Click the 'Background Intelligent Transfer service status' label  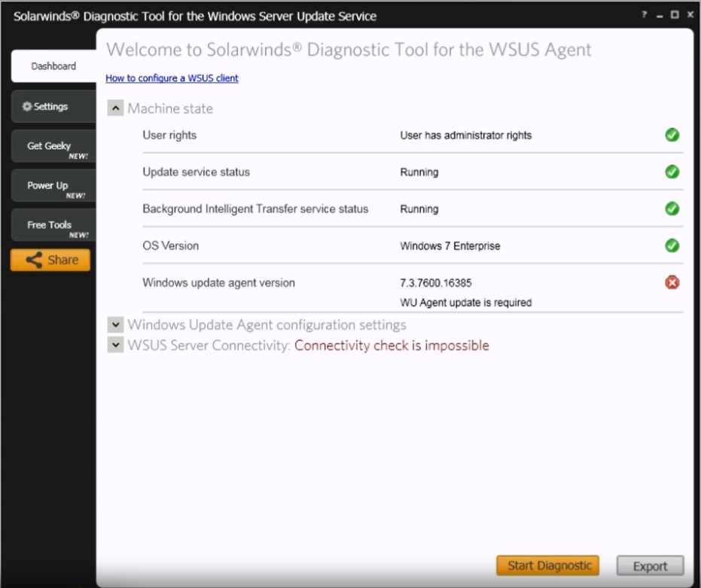[255, 209]
